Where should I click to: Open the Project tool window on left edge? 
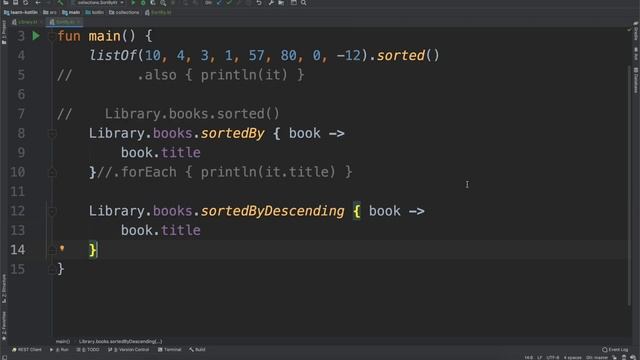coord(4,33)
